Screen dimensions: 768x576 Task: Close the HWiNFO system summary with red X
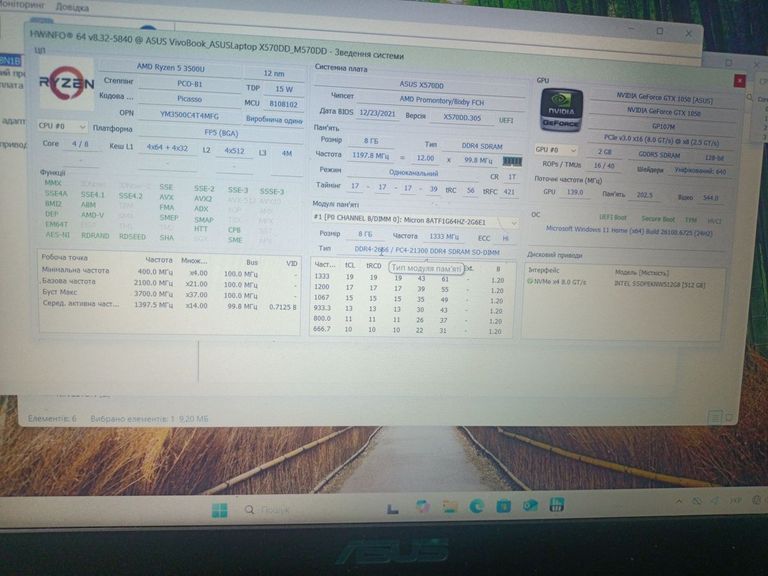[x=739, y=81]
